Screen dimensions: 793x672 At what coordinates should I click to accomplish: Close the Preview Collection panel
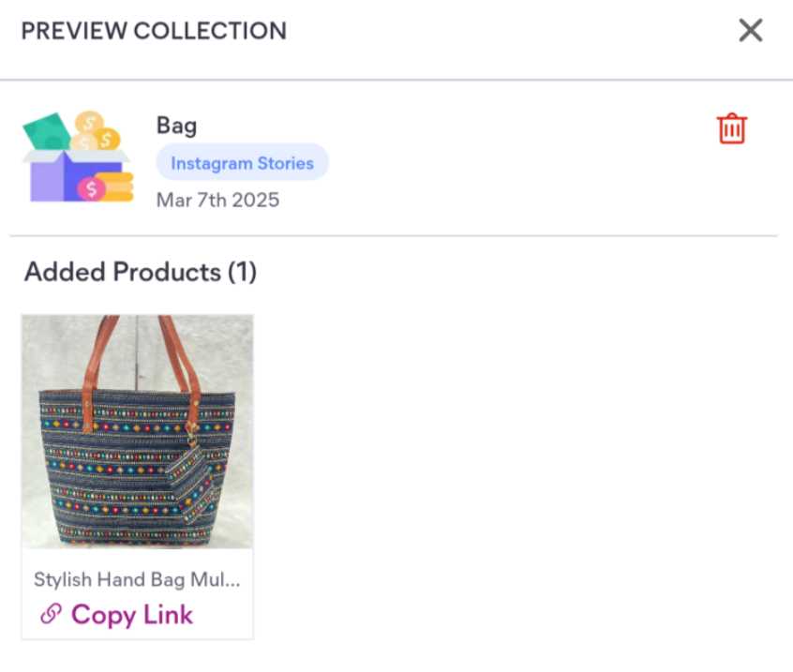750,30
